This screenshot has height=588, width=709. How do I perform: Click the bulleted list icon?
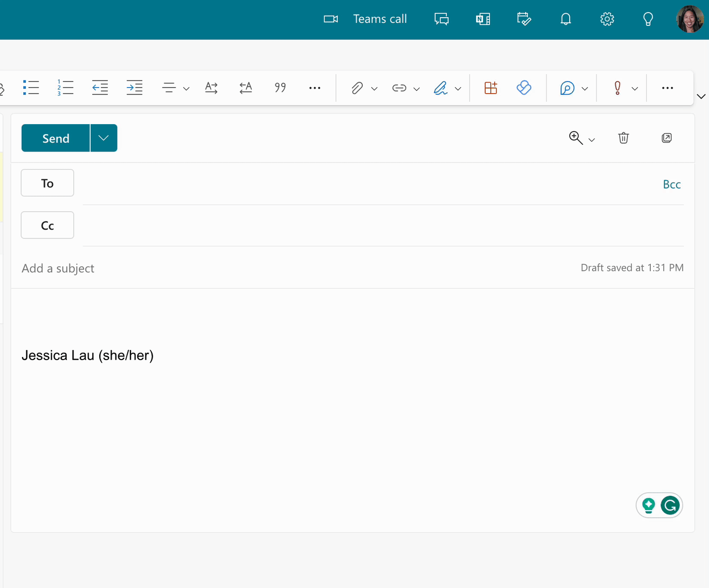[31, 88]
